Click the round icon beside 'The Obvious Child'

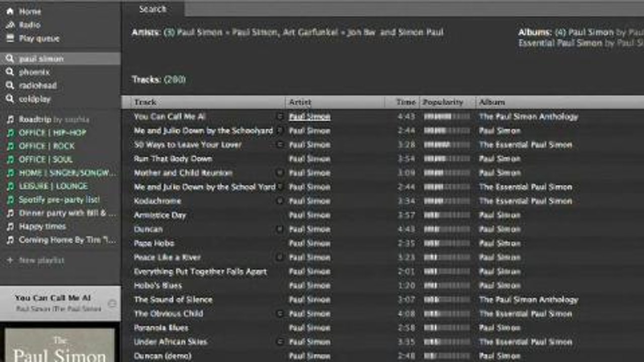280,314
